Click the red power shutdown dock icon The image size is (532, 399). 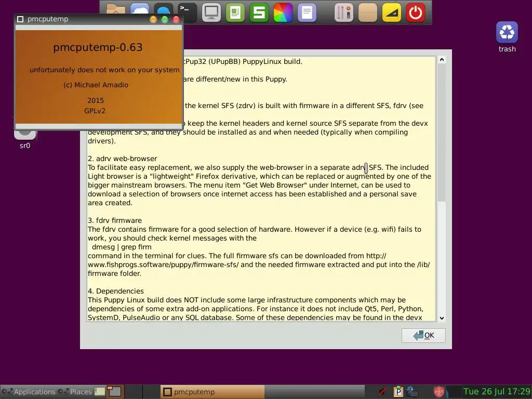[416, 12]
